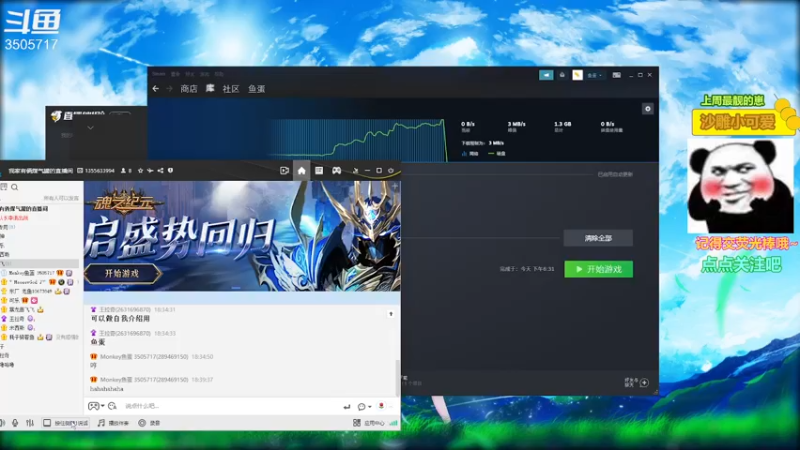Click the 清除全部 button

(598, 238)
